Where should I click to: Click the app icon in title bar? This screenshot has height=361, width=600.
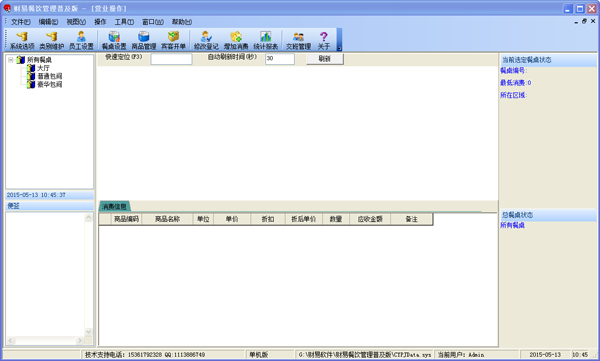[7, 8]
